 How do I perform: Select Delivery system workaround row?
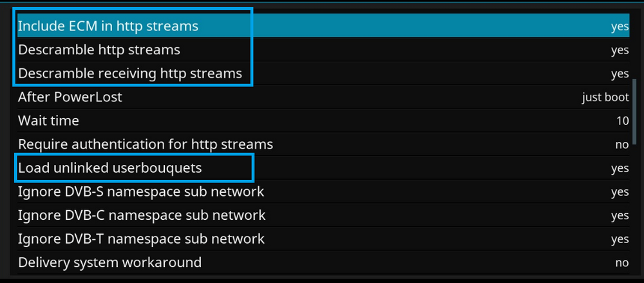323,262
